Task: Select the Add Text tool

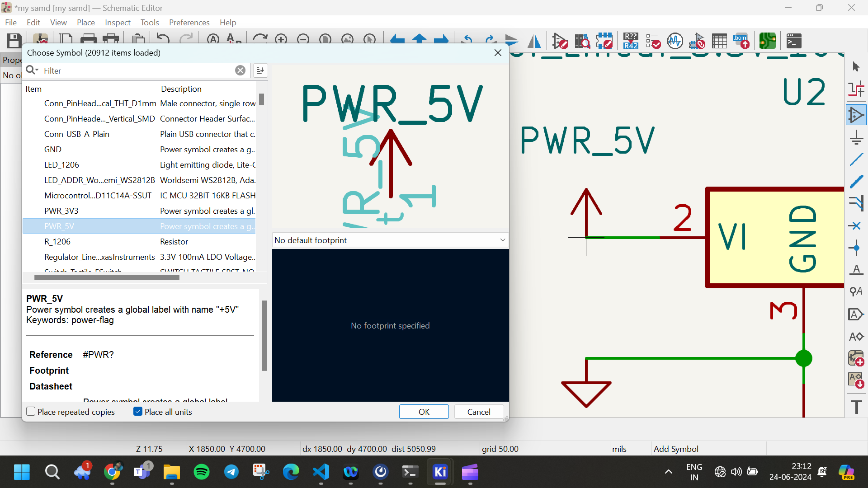Action: pos(856,407)
